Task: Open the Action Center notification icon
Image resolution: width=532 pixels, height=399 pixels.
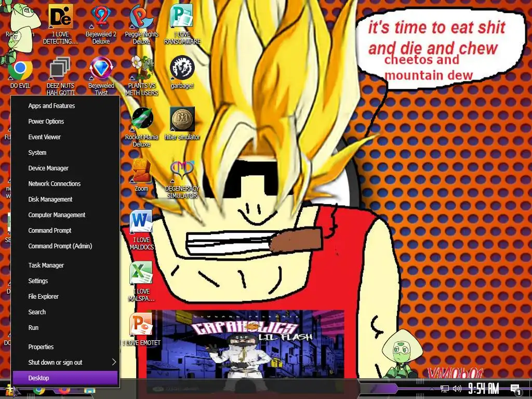Action: coord(516,389)
